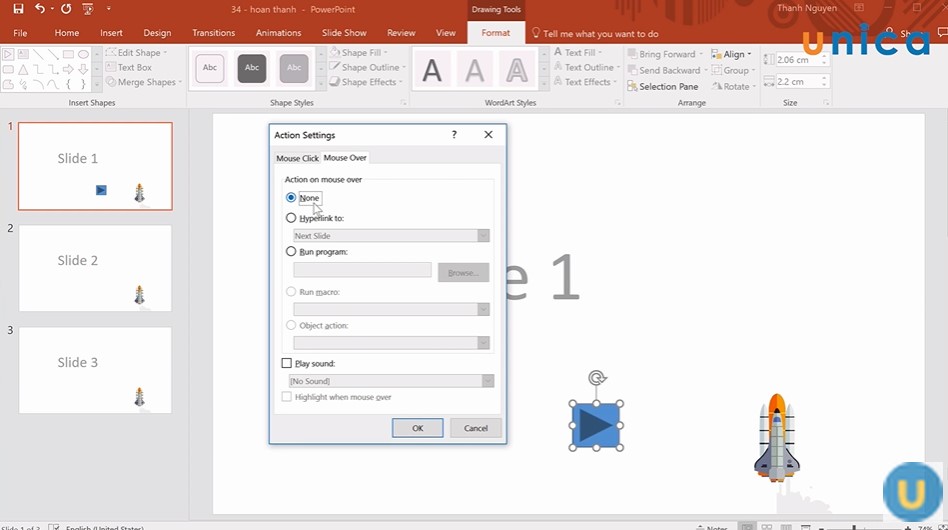Click OK in Action Settings
This screenshot has width=948, height=530.
417,428
